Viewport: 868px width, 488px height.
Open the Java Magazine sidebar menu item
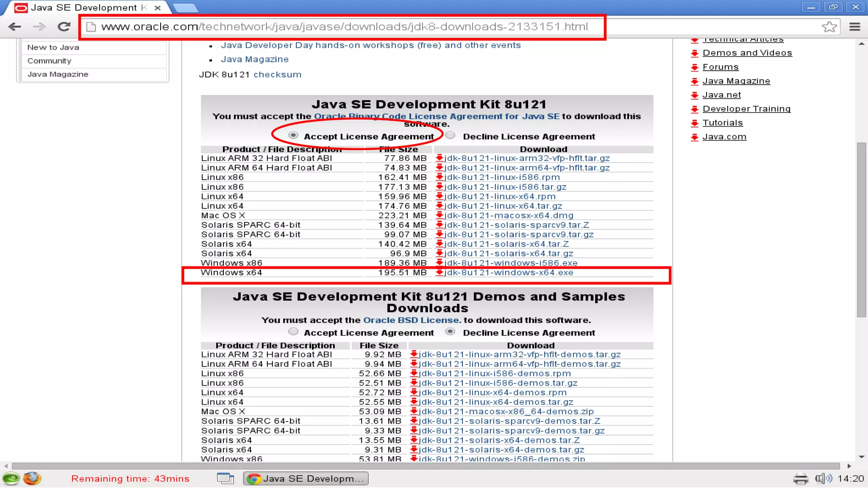(x=58, y=74)
